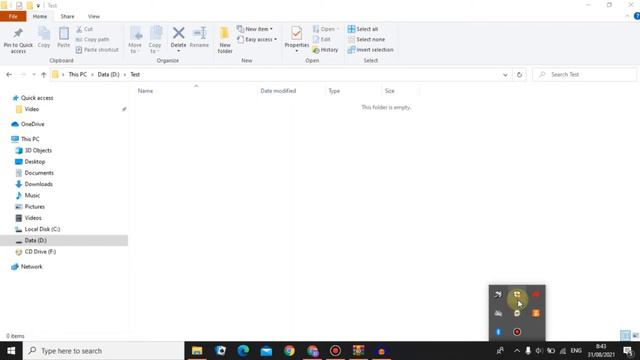Switch to the Home ribbon tab
Viewport: 640px width, 360px height.
click(40, 16)
